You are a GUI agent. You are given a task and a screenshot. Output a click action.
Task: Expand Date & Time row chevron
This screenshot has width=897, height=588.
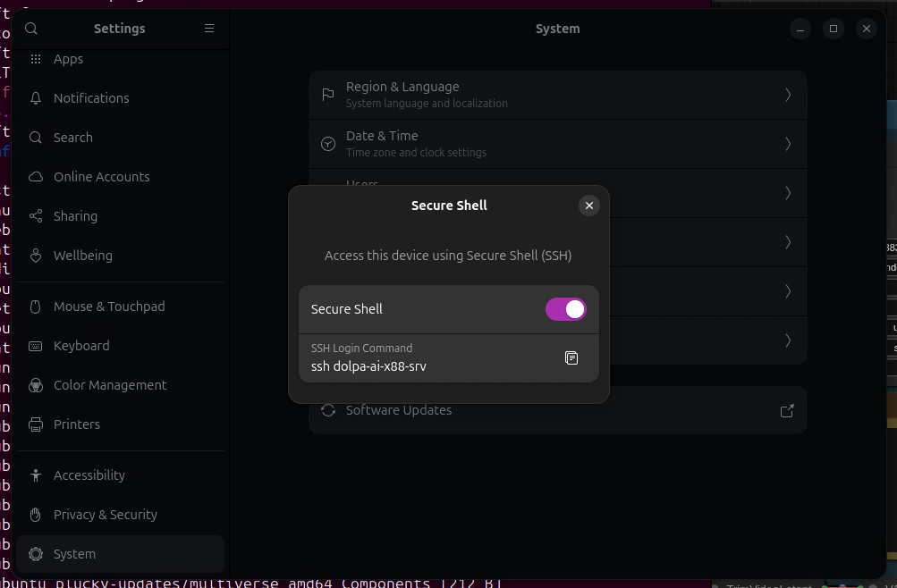(788, 144)
